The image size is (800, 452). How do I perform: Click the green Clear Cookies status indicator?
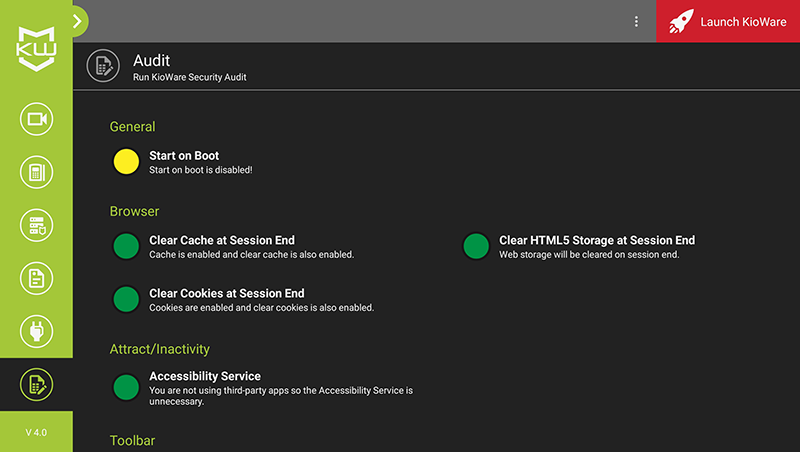pos(126,299)
